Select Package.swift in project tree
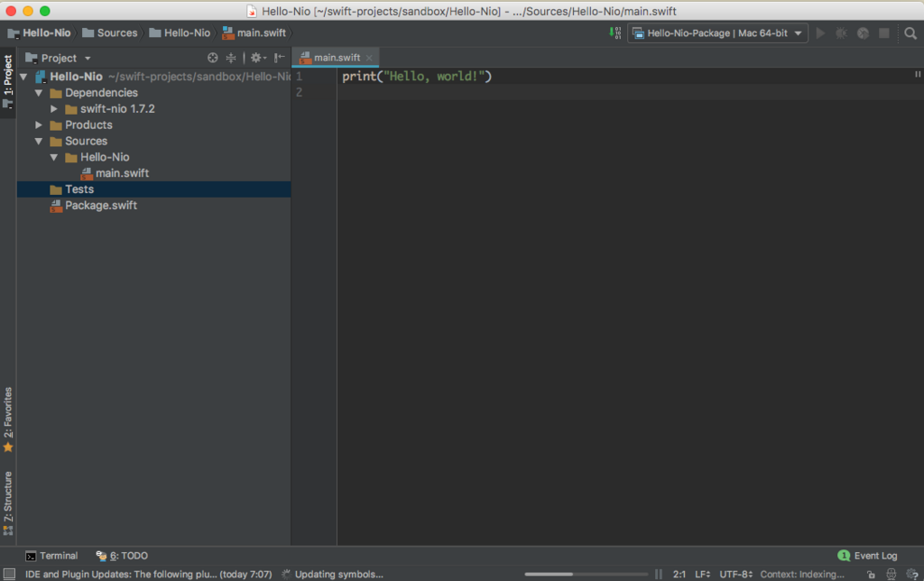 coord(101,206)
